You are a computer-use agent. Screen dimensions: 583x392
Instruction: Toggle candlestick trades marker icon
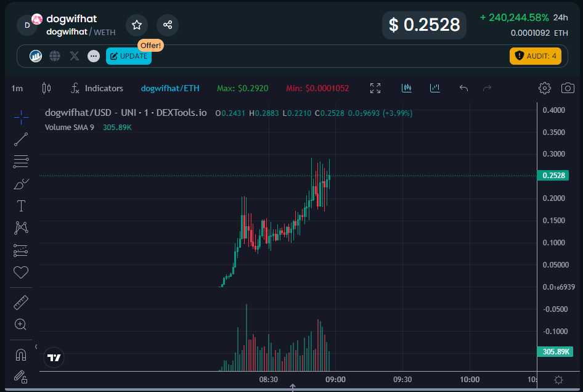coord(406,88)
